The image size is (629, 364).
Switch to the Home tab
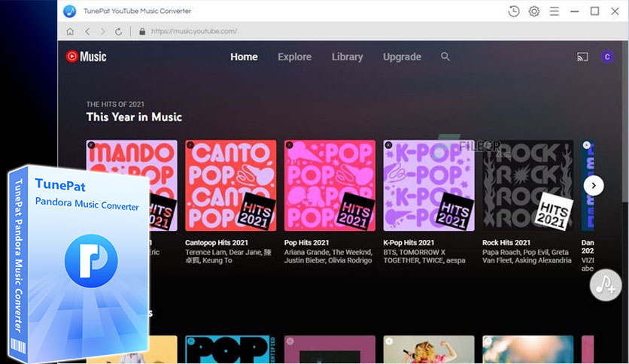click(x=244, y=57)
